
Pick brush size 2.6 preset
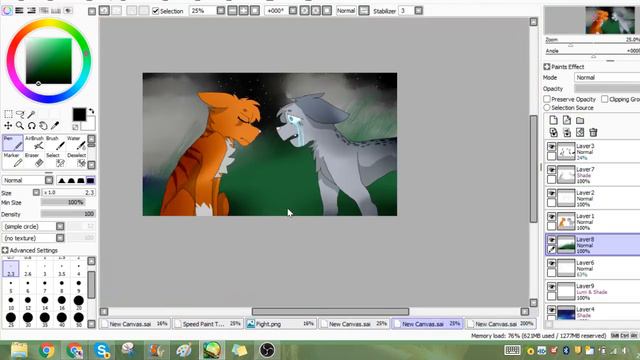pos(28,270)
